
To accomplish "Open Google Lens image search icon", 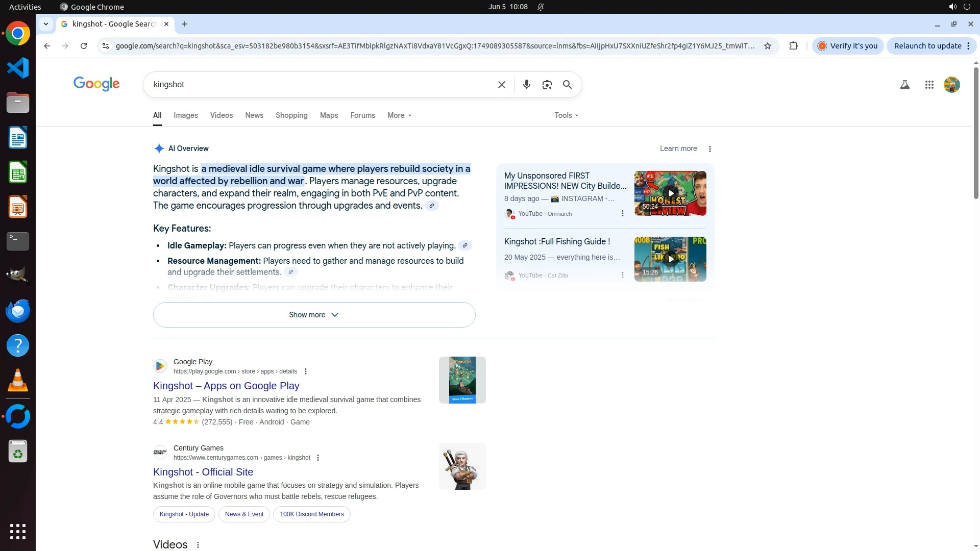I will point(547,85).
